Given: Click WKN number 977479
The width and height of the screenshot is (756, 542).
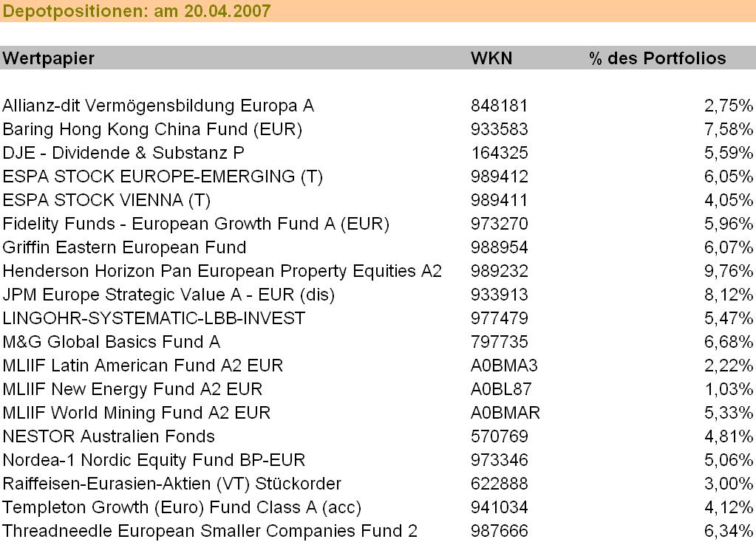Looking at the screenshot, I should (x=500, y=318).
